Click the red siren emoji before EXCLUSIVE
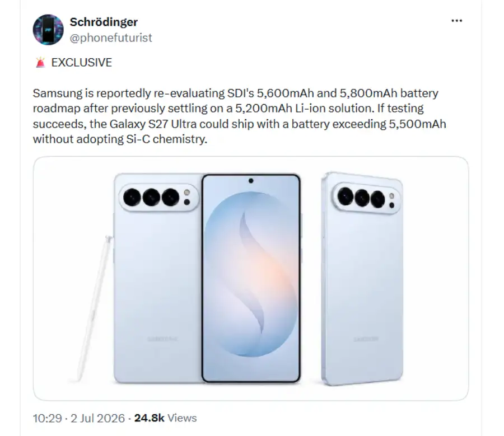 point(40,62)
